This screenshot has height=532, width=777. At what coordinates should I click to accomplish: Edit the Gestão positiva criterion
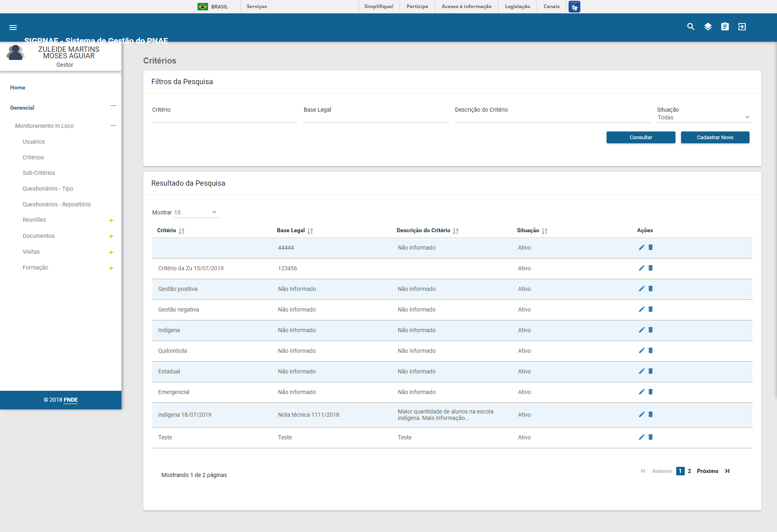click(x=641, y=288)
